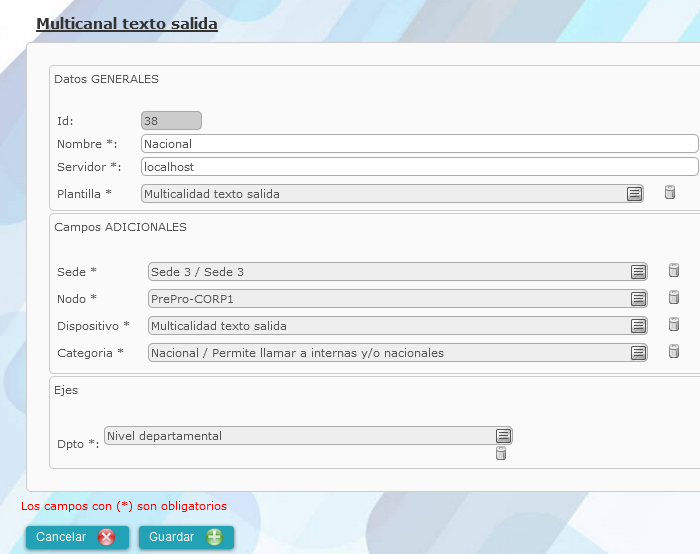Clear the Sede field with trash icon

pos(674,270)
